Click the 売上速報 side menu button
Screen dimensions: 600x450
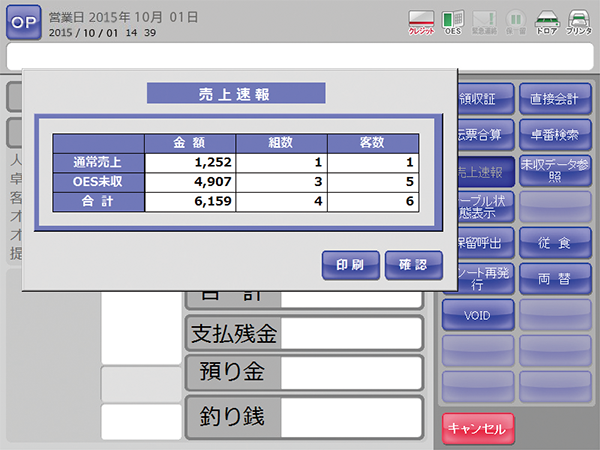486,171
